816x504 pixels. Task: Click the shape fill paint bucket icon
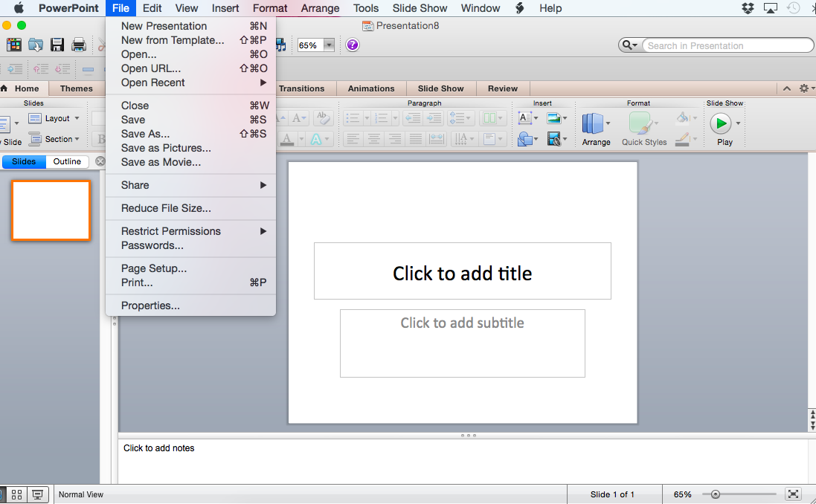tap(682, 118)
